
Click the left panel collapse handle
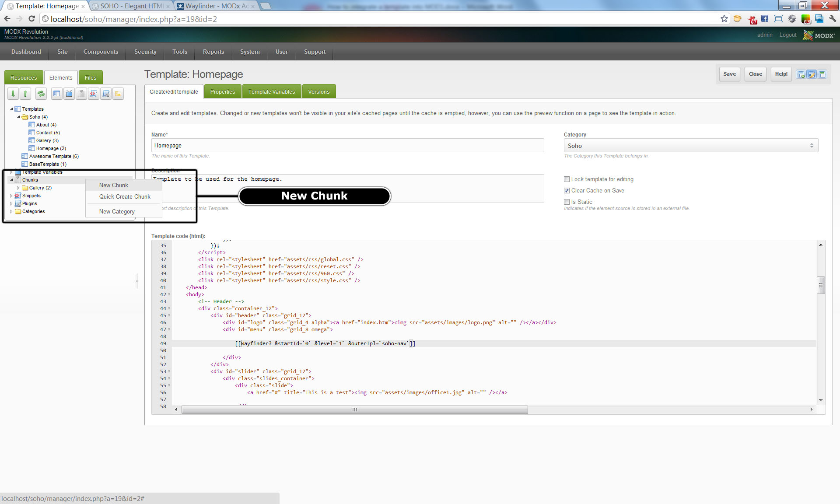pyautogui.click(x=137, y=281)
